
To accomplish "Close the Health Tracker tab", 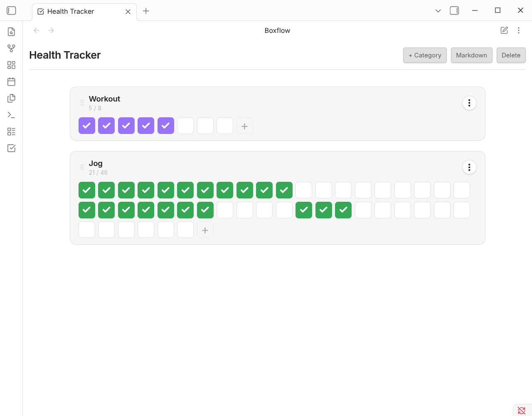I will [x=128, y=12].
